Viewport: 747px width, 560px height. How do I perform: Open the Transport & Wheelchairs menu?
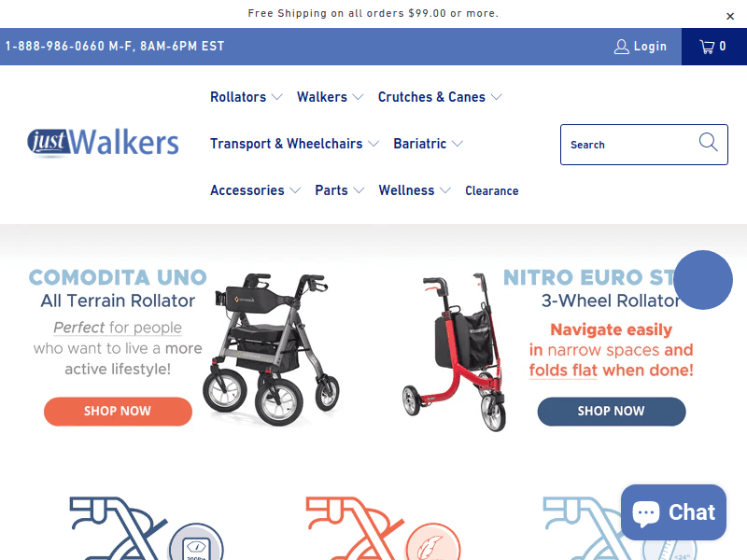(x=294, y=144)
